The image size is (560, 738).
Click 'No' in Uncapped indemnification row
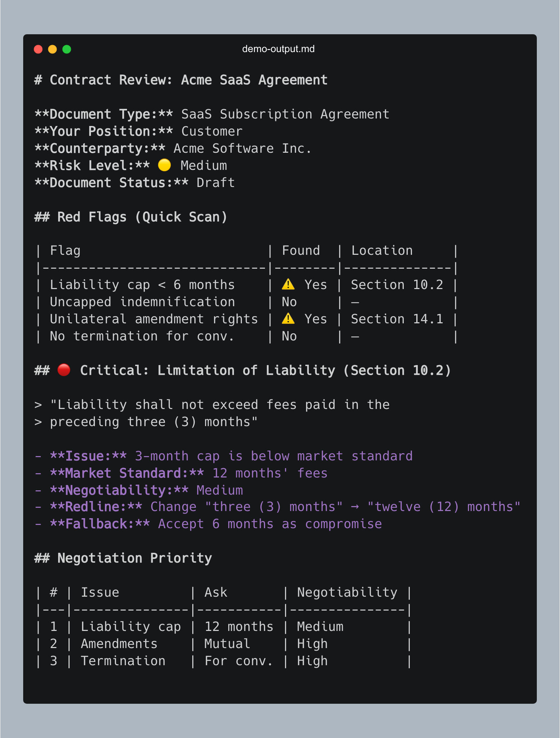[289, 302]
